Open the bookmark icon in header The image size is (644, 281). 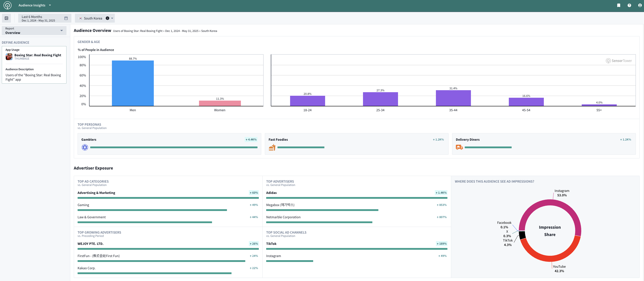[619, 5]
